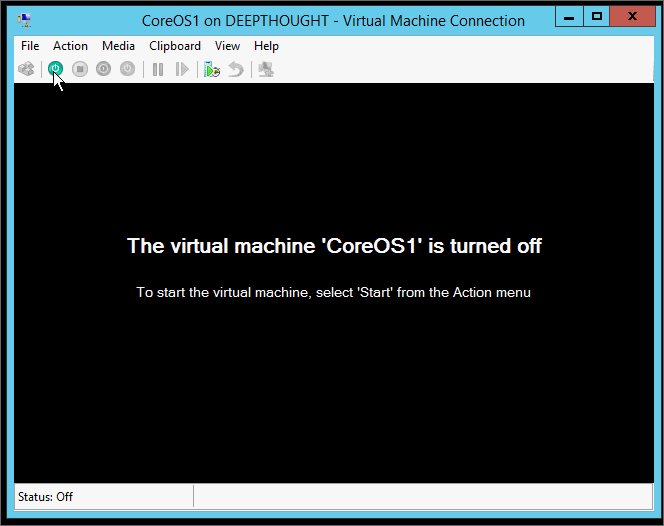
Task: Open the Media menu
Action: (x=118, y=46)
